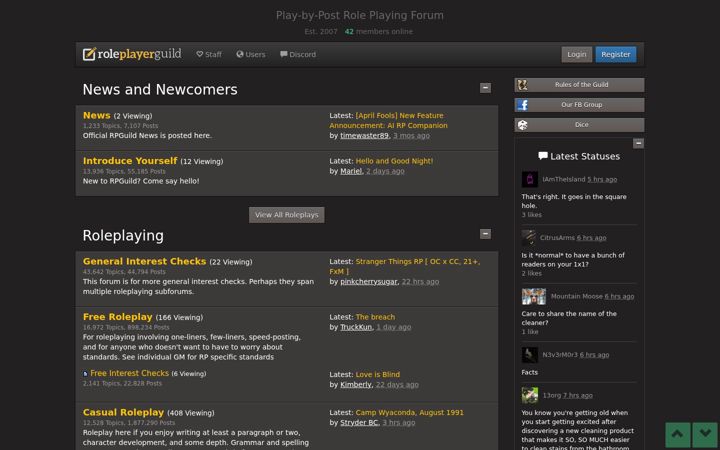720x450 pixels.
Task: Open CitrusArms username link
Action: tap(557, 238)
